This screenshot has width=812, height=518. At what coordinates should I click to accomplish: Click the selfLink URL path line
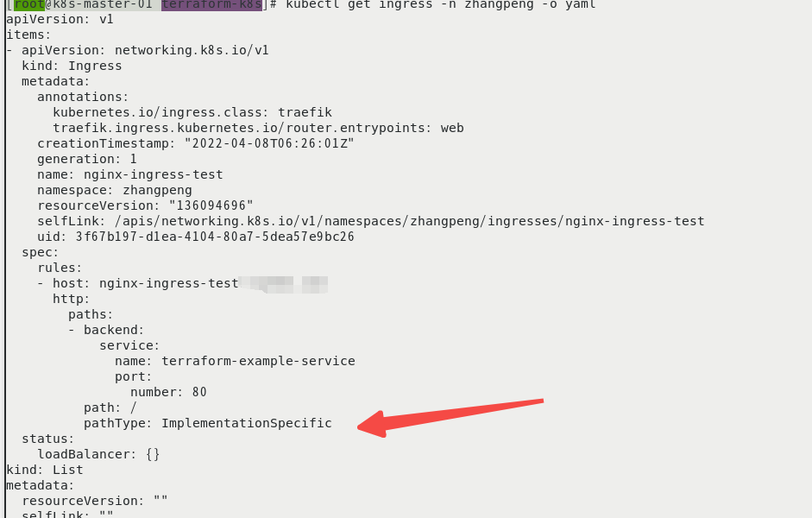click(x=371, y=221)
